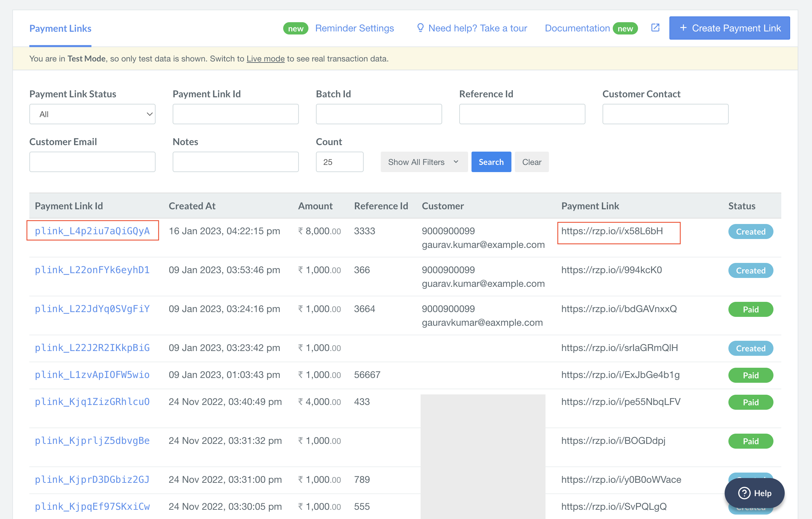Image resolution: width=812 pixels, height=519 pixels.
Task: Click the Count field showing 25
Action: tap(340, 162)
